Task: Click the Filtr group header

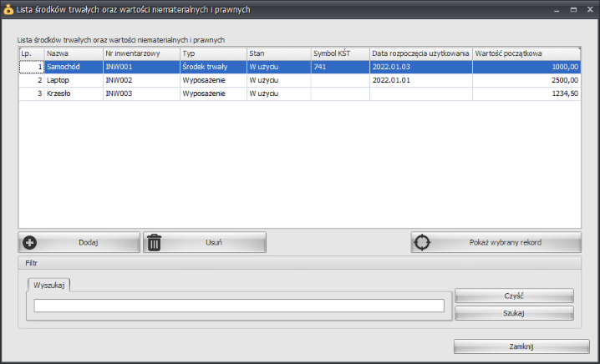Action: (x=300, y=263)
